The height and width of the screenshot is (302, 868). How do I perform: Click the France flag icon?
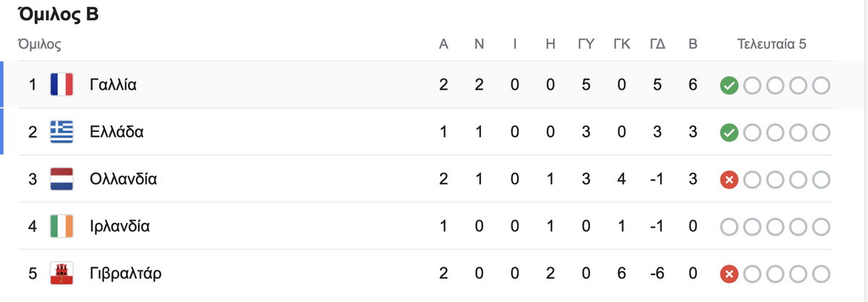(x=61, y=85)
